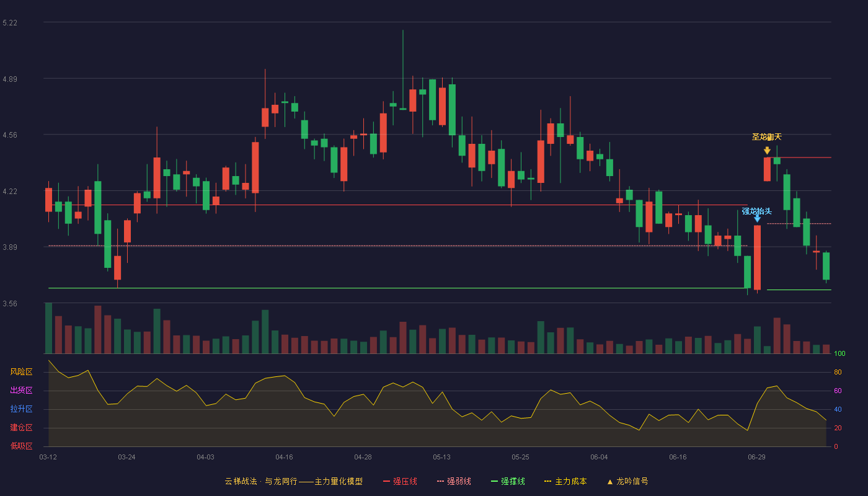Click the 4.22 price axis label
This screenshot has width=868, height=496.
[x=10, y=192]
